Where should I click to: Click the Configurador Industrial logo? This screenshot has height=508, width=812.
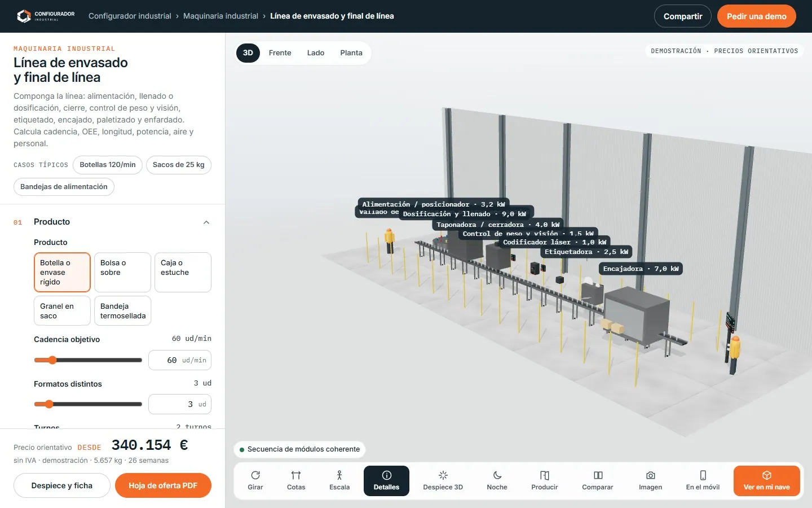[x=46, y=16]
